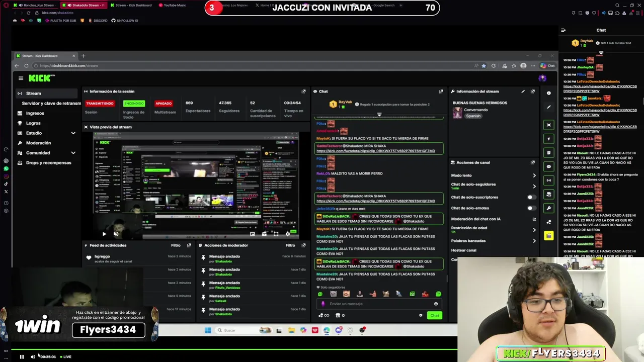Open Servidor y clave de retransmisión
644x362 pixels.
coord(51,103)
